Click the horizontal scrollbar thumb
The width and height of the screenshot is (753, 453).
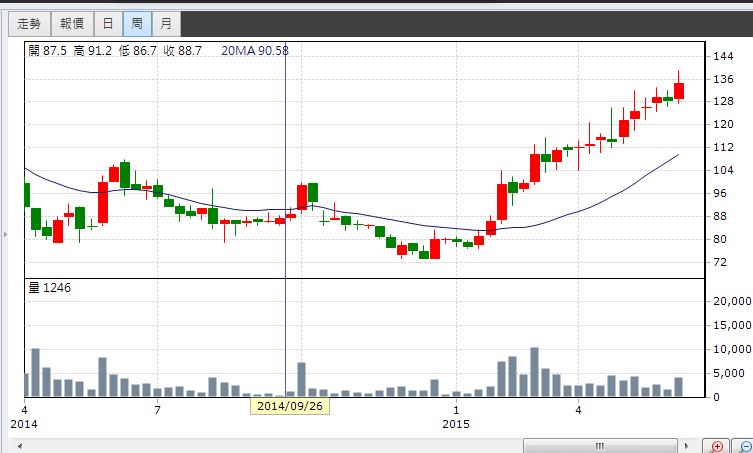(600, 446)
